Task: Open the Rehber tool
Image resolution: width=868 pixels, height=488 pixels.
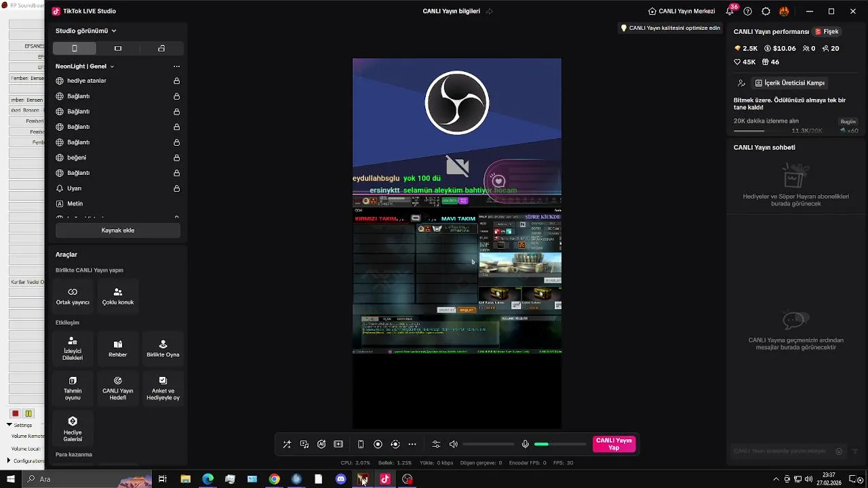Action: point(118,348)
